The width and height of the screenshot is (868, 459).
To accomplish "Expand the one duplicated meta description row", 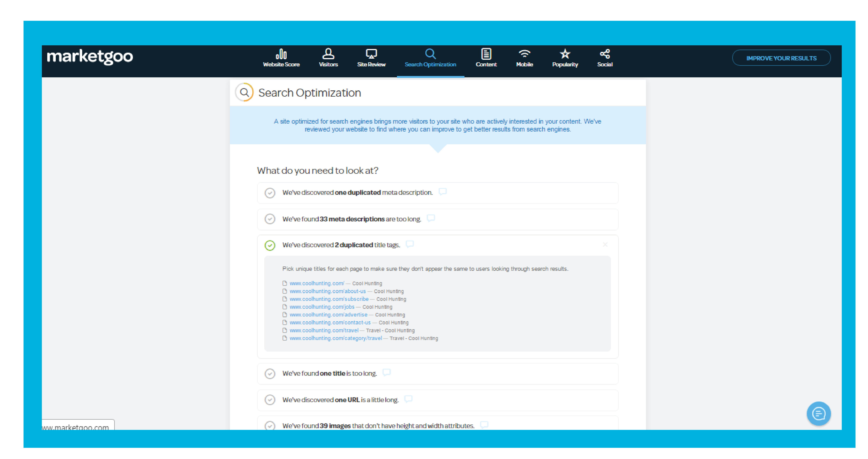I will [x=438, y=193].
